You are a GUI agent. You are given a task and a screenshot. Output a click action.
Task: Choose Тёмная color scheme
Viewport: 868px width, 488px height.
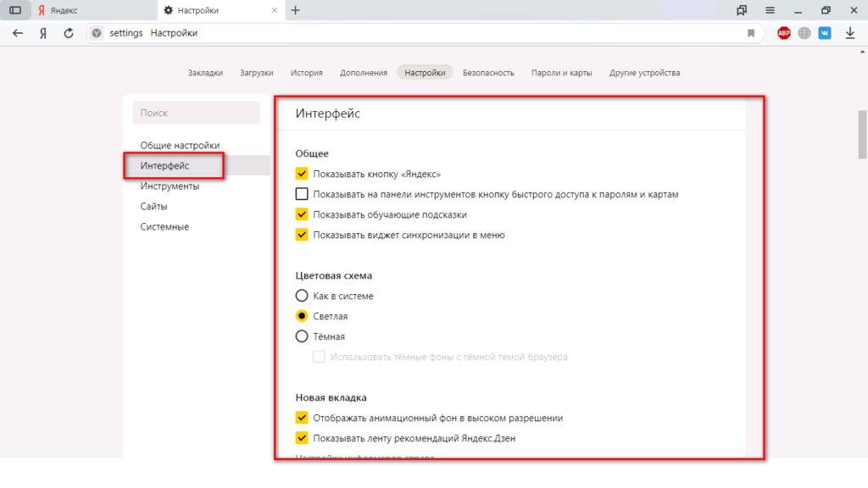tap(302, 336)
